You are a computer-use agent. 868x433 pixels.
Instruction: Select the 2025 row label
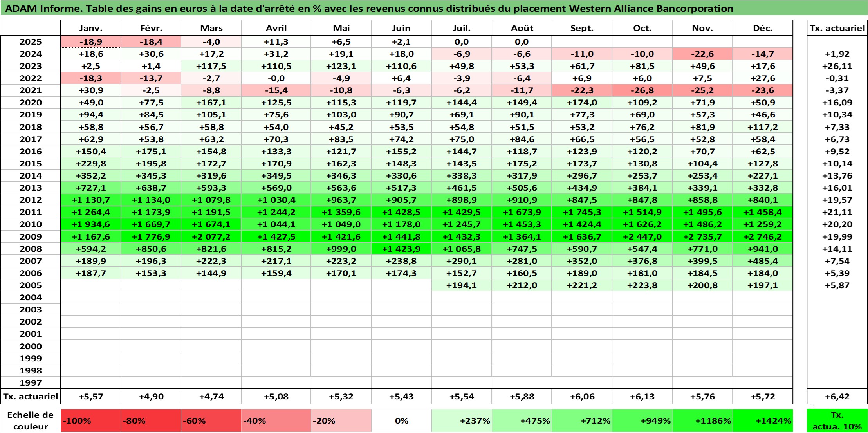point(31,42)
